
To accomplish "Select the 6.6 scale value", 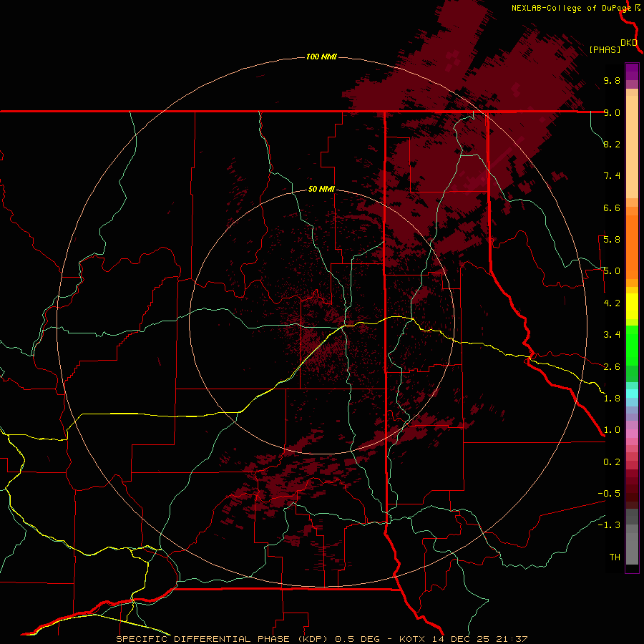I will pyautogui.click(x=612, y=208).
